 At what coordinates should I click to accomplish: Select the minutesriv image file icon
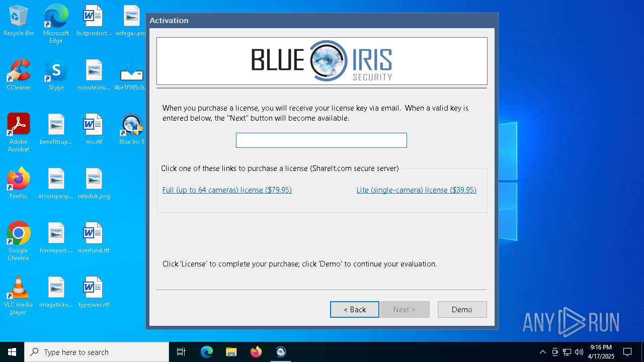point(94,75)
